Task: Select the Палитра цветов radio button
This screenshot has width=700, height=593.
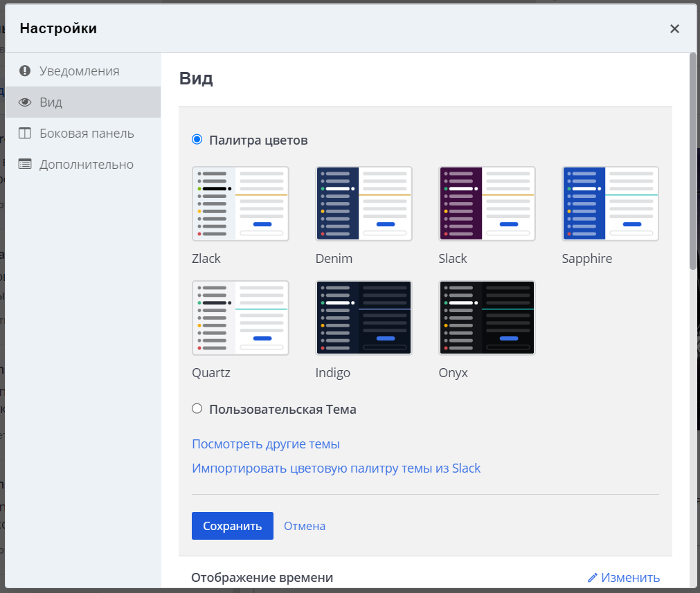Action: pyautogui.click(x=197, y=140)
